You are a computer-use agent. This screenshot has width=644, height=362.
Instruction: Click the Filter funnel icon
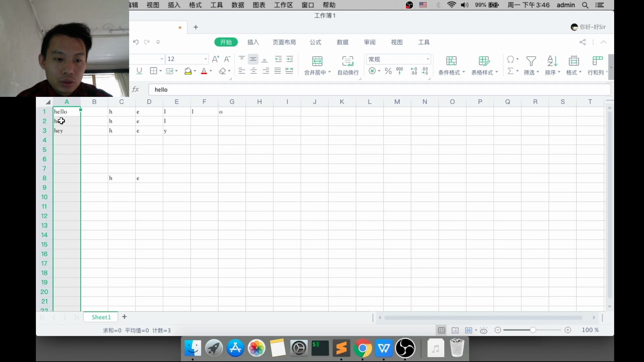click(531, 61)
